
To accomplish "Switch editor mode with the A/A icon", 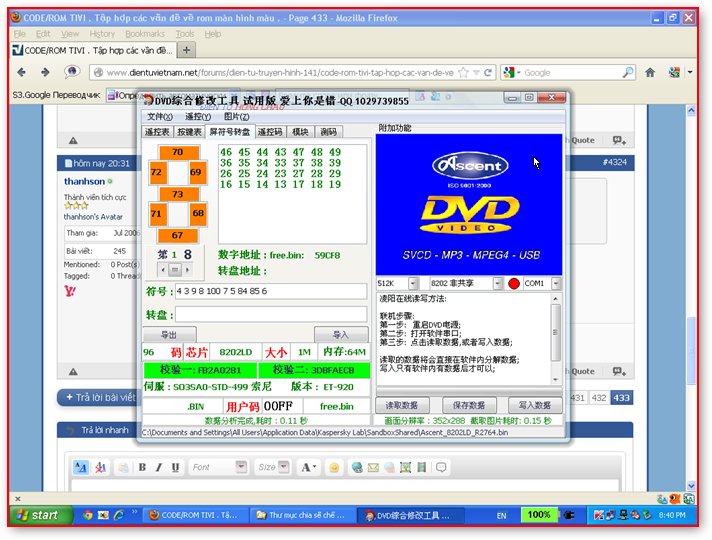I will 81,467.
